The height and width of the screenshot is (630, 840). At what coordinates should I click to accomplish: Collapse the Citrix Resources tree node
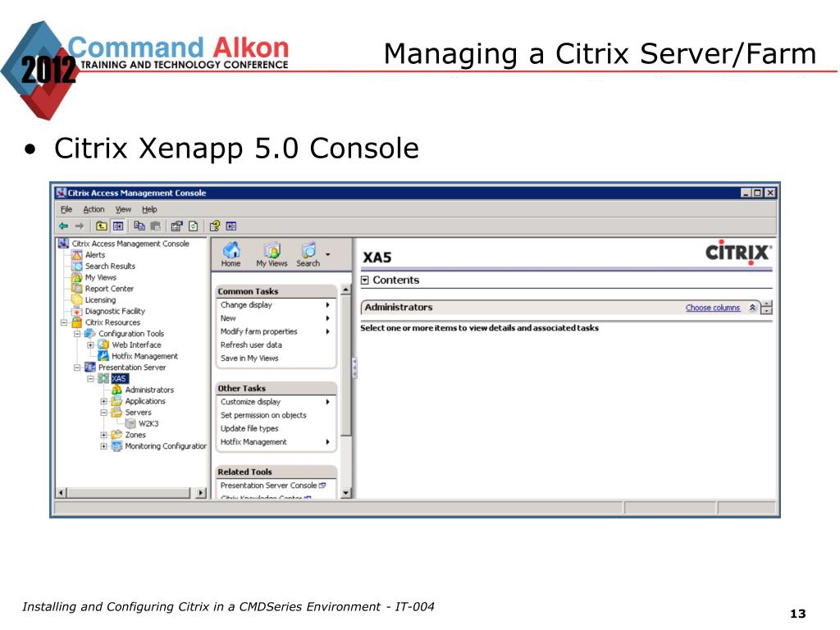tap(64, 322)
